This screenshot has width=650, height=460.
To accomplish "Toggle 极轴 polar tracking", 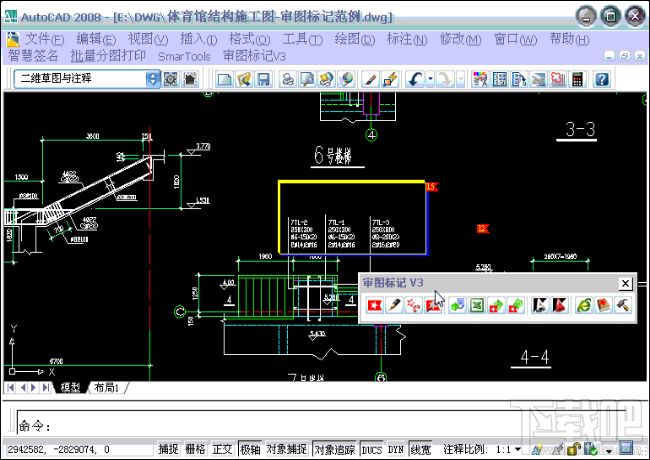I will (x=250, y=449).
